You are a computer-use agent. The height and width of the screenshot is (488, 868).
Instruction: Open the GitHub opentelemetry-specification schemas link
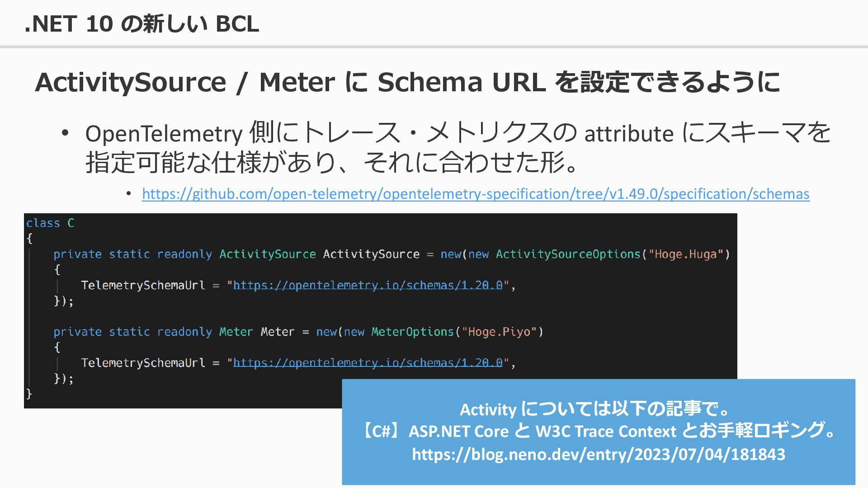tap(476, 194)
